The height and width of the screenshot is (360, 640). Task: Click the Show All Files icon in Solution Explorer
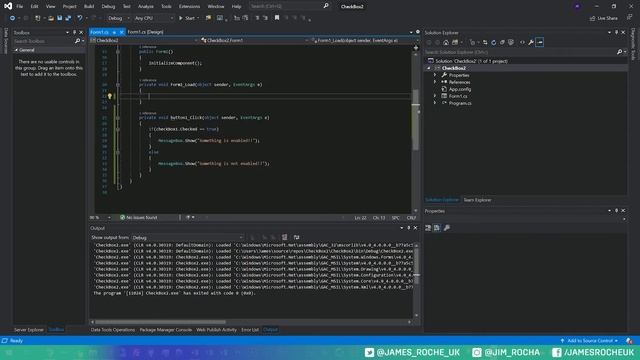511,42
